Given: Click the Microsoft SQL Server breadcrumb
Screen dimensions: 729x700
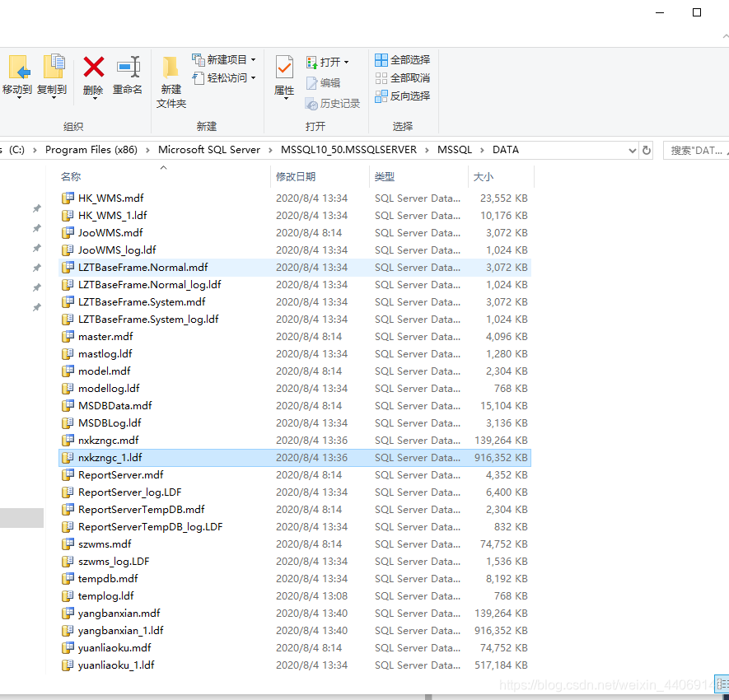Looking at the screenshot, I should click(x=209, y=150).
